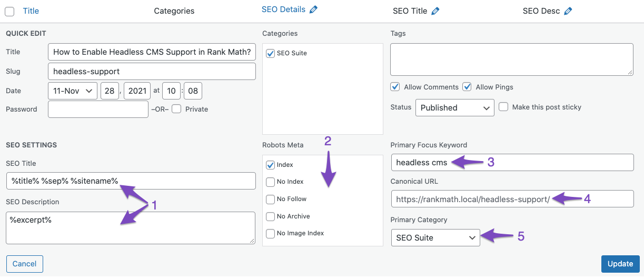Click the SEO Title column header text

click(x=410, y=11)
